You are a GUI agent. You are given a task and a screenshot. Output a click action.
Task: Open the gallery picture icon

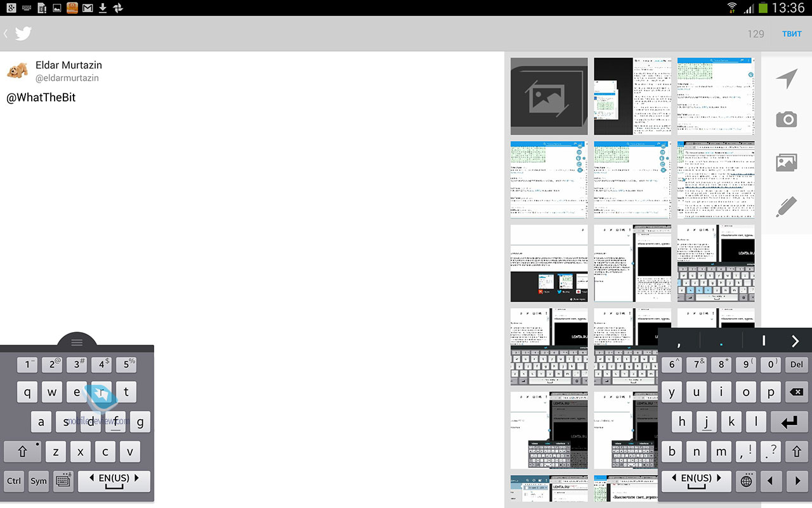[786, 163]
